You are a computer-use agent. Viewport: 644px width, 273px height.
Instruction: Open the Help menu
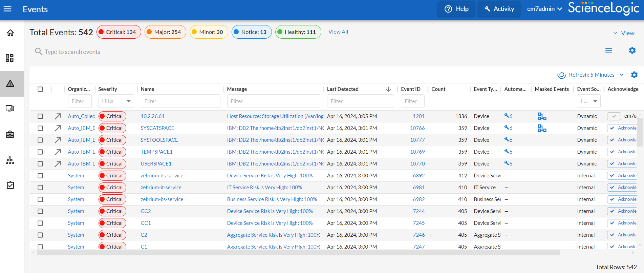coord(456,9)
